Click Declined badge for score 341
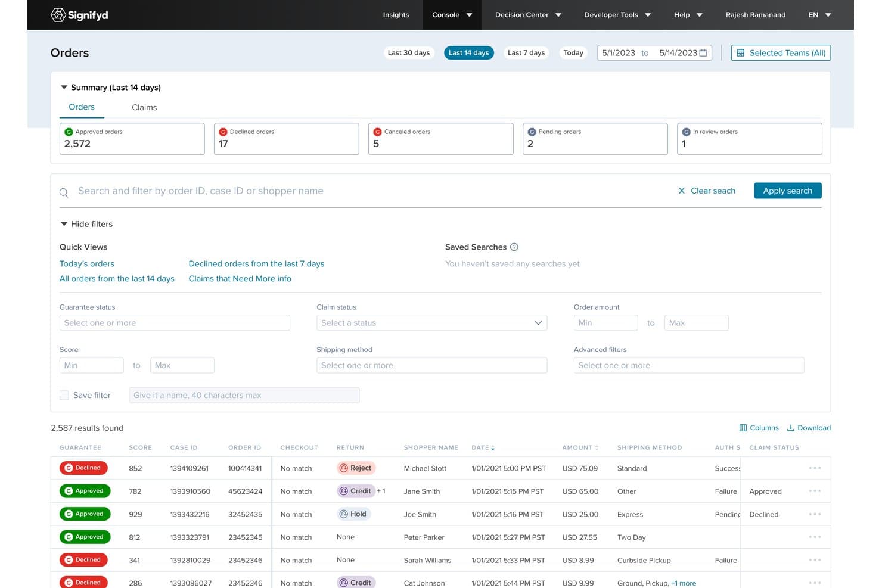The image size is (882, 588). coord(83,560)
